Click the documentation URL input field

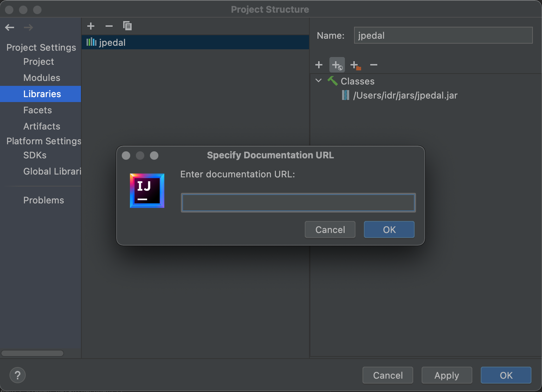click(x=298, y=203)
